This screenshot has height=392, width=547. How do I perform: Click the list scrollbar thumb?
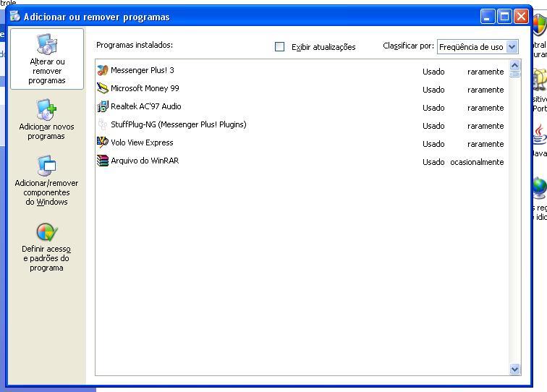514,74
